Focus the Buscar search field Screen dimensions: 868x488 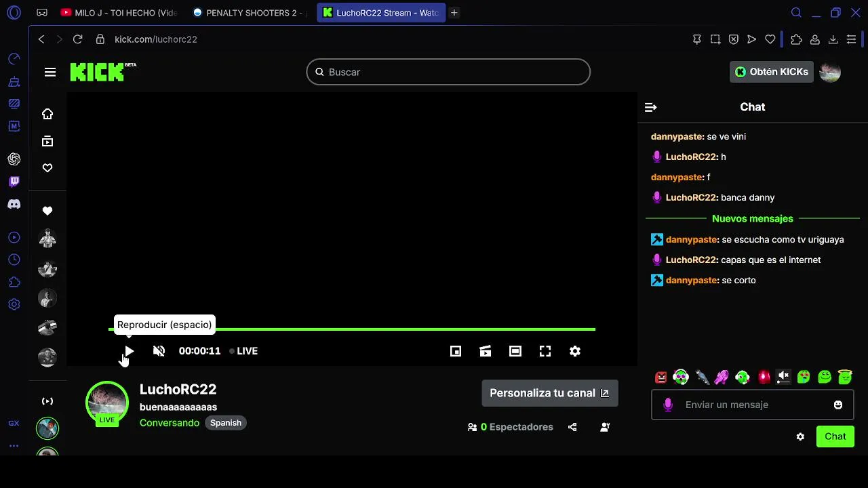click(448, 72)
